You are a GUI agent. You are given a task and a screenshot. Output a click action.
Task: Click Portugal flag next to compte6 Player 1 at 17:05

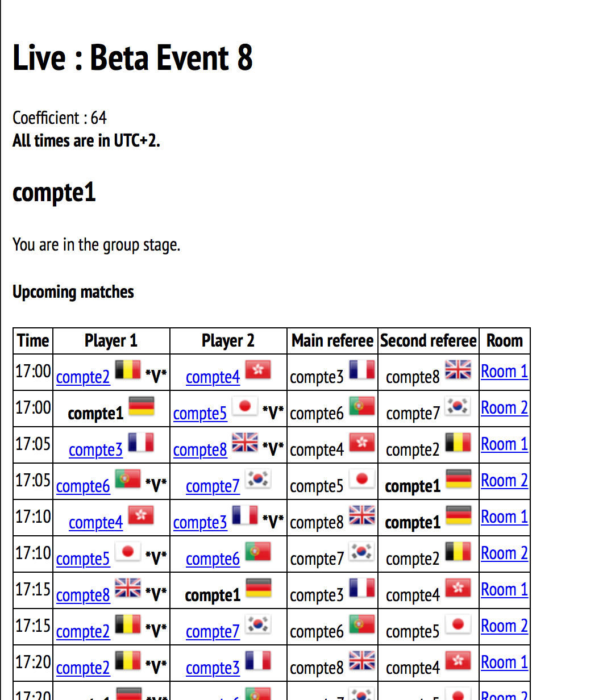128,480
